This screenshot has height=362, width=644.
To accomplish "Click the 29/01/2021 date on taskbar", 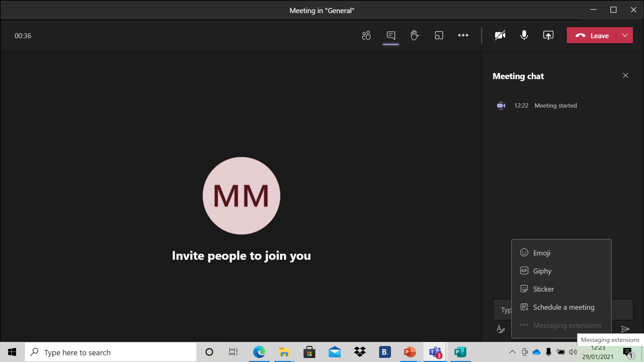I will coord(598,357).
